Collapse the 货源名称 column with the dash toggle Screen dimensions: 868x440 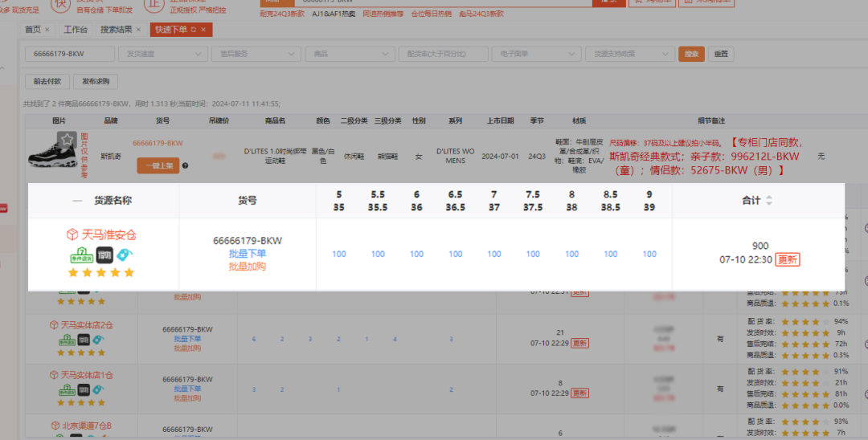[77, 201]
